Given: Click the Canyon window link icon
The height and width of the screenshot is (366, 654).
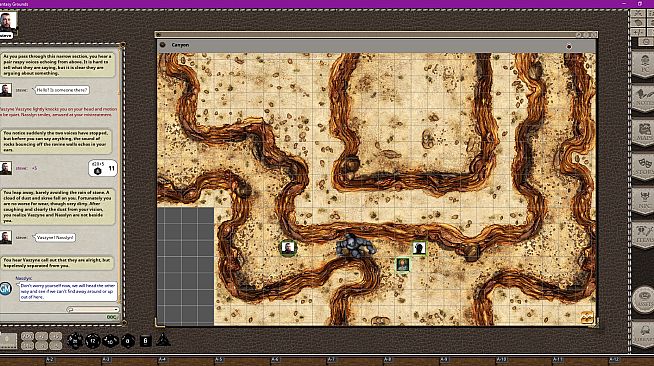Looking at the screenshot, I should pos(163,45).
